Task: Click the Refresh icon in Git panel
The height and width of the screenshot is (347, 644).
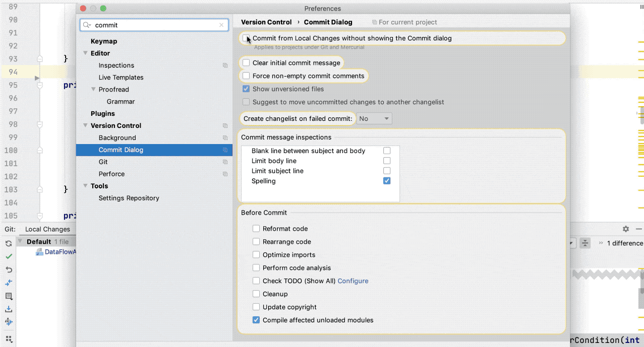Action: tap(9, 243)
